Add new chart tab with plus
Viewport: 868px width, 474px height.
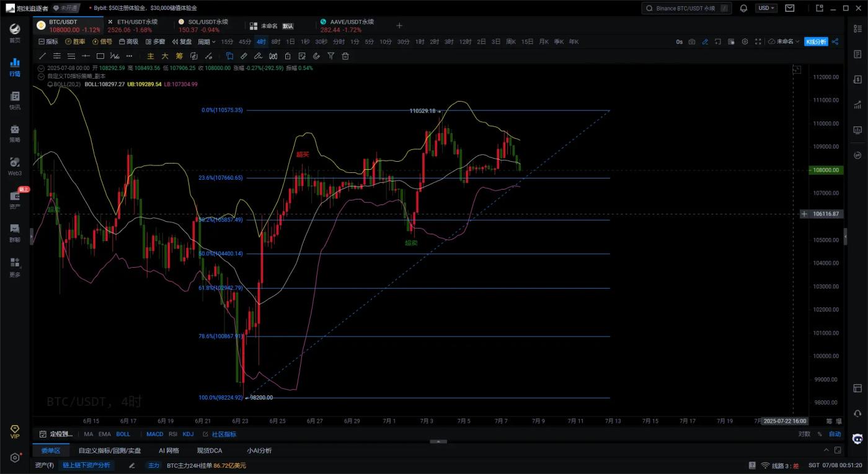click(399, 25)
